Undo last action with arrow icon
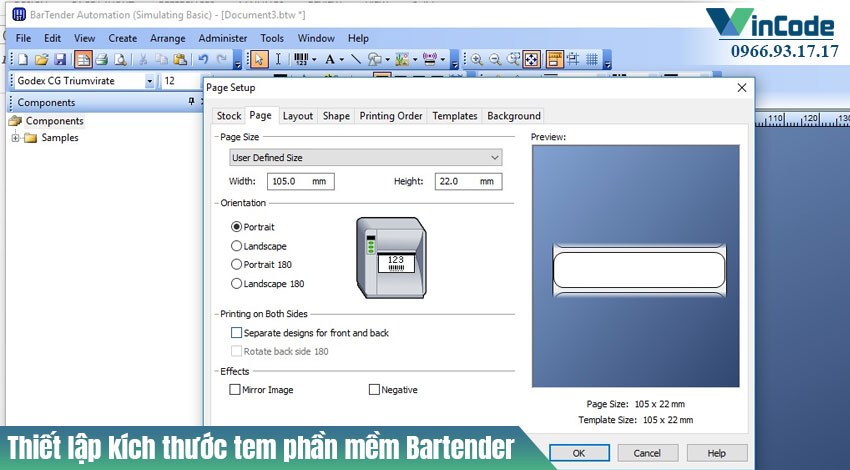The width and height of the screenshot is (850, 470). 203,59
